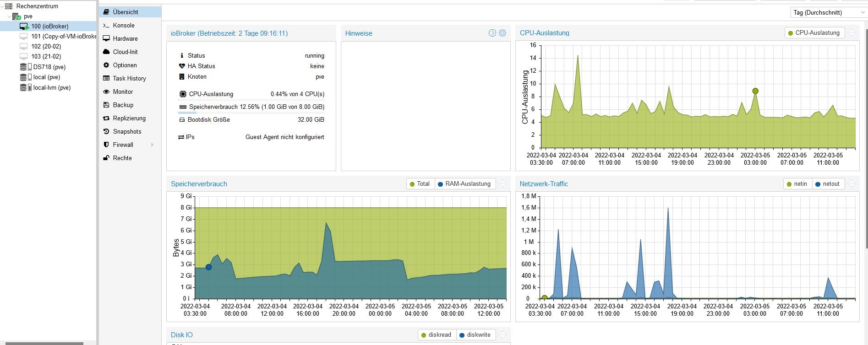Click the Speicherverbrauch memory usage bar

pyautogui.click(x=251, y=112)
